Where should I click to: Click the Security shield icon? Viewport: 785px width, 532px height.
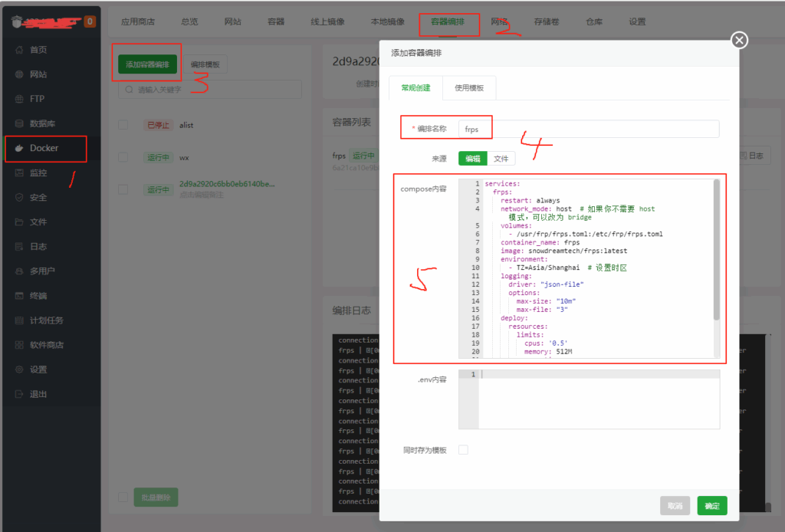tap(20, 197)
